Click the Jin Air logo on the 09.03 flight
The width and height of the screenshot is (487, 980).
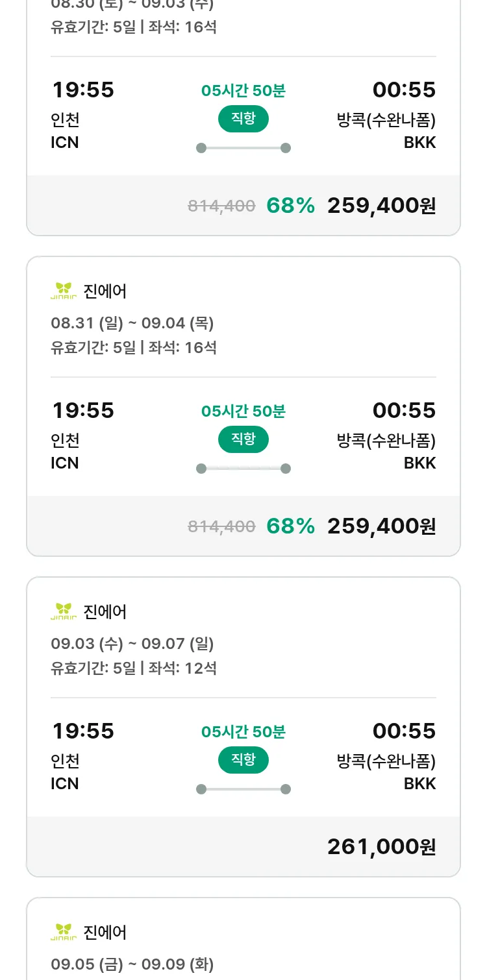(x=64, y=611)
